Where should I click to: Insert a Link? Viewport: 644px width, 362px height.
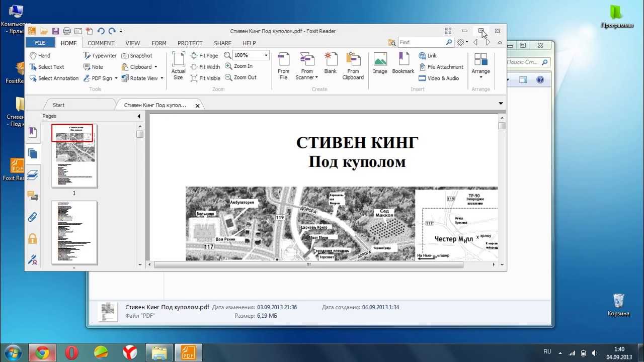click(x=428, y=56)
